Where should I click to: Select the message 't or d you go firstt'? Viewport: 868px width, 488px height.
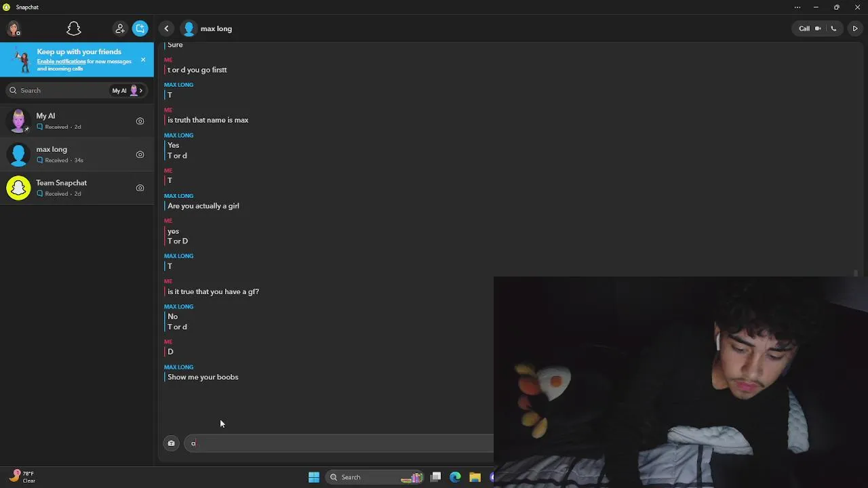tap(197, 70)
